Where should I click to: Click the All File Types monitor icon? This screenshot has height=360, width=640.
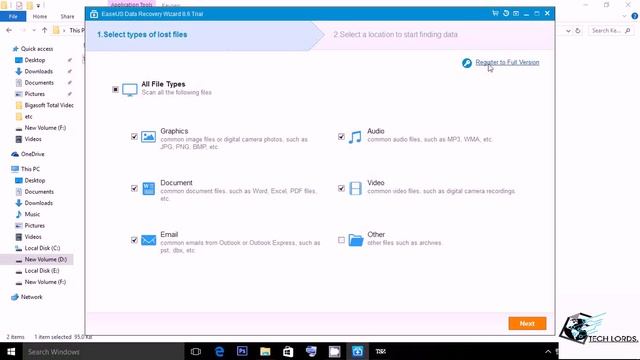click(x=129, y=89)
